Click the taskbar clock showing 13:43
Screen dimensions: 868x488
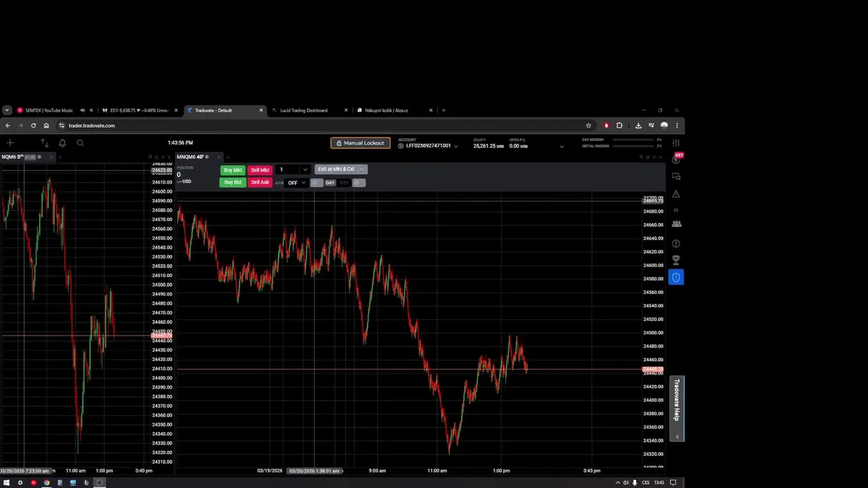click(x=658, y=483)
